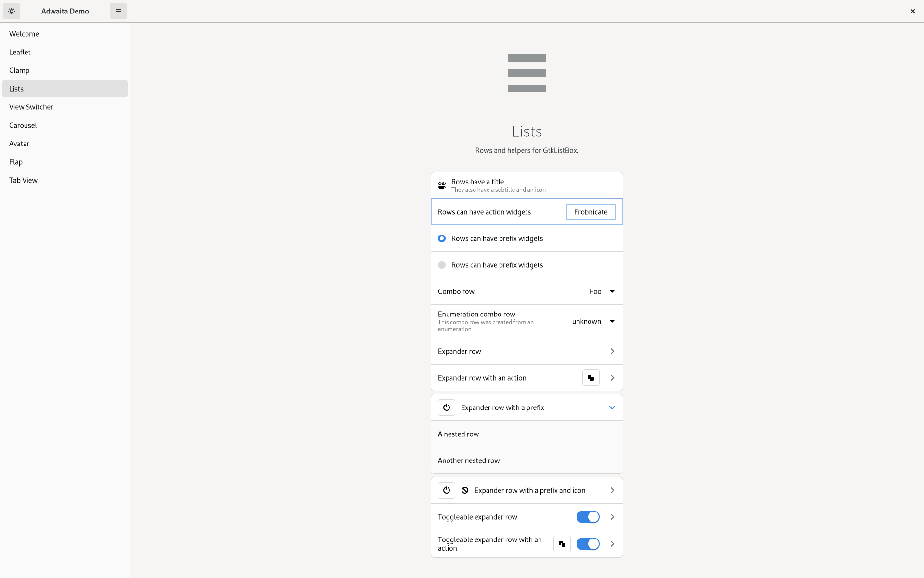This screenshot has height=578, width=924.
Task: Select the unchecked prefix radio button
Action: (x=442, y=265)
